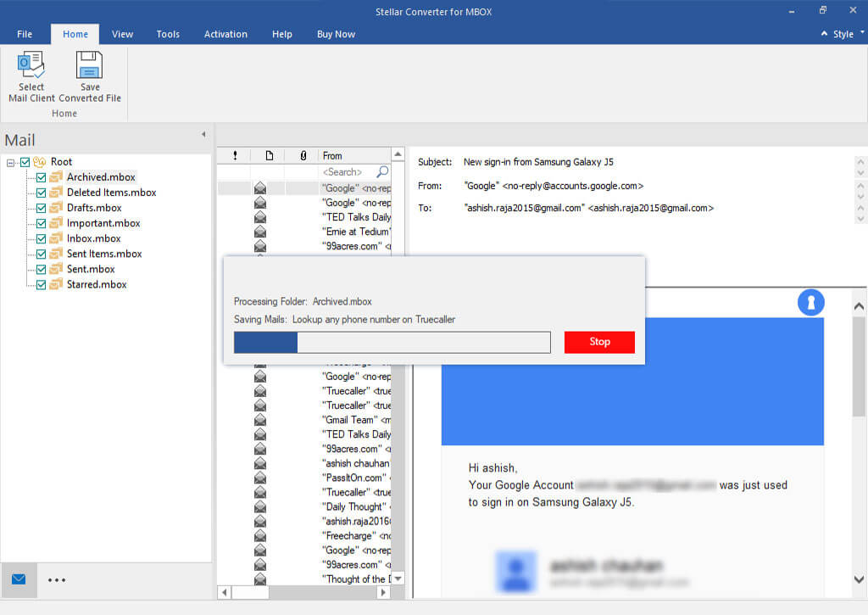Screen dimensions: 868x615
Task: Click the Important.mbox folder icon
Action: (x=56, y=223)
